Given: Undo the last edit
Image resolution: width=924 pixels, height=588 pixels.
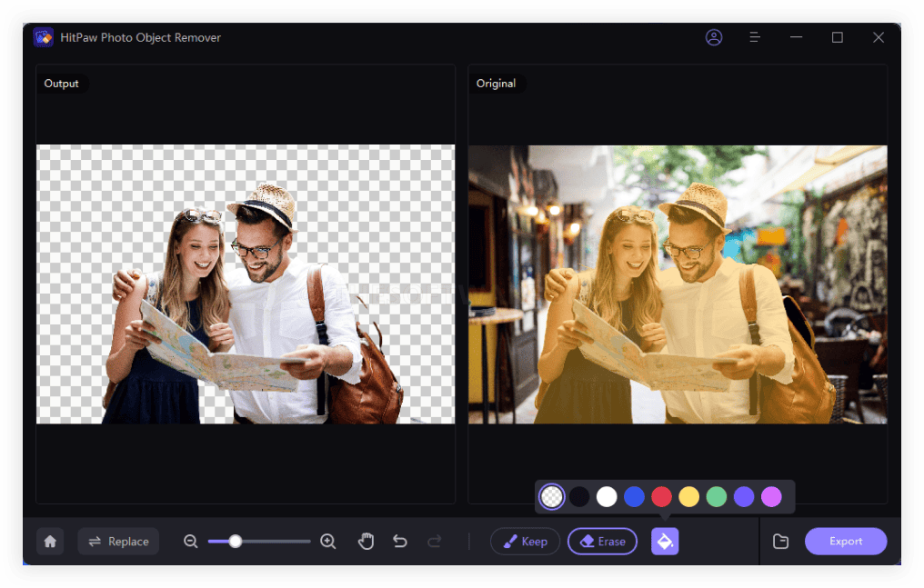Looking at the screenshot, I should pos(399,541).
